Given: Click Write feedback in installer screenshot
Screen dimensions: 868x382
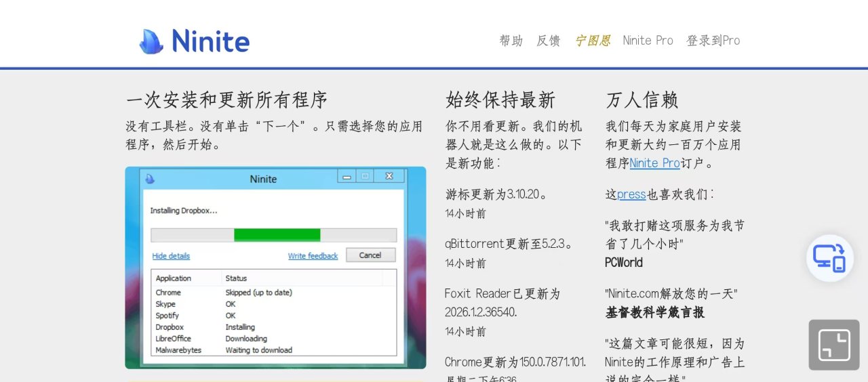Looking at the screenshot, I should [313, 256].
